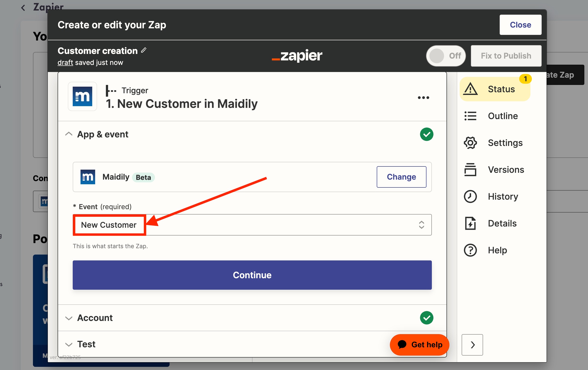Collapse the right sidebar with arrow button

pyautogui.click(x=472, y=345)
